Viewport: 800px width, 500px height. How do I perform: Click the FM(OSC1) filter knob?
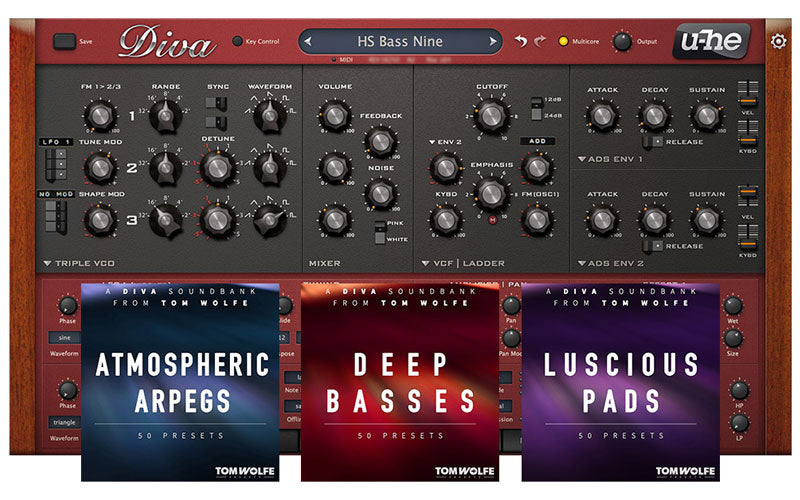537,220
